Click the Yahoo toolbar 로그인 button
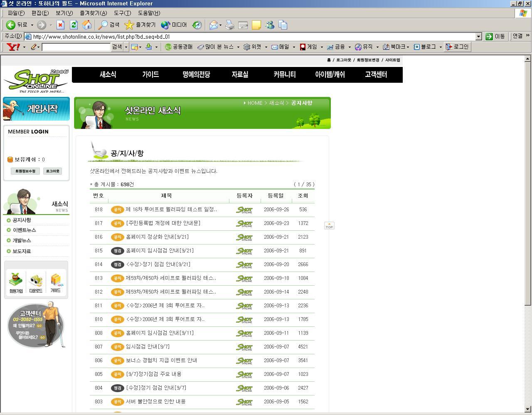The height and width of the screenshot is (415, 532). 457,47
